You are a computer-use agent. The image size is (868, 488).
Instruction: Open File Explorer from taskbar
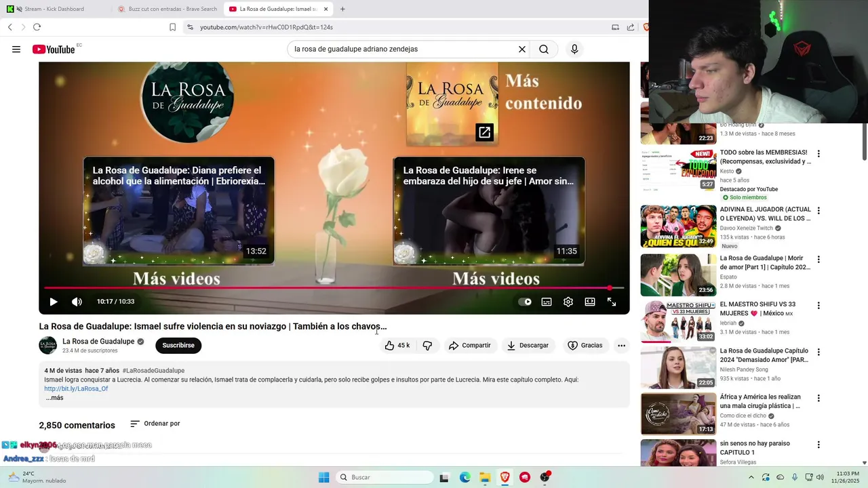click(485, 477)
